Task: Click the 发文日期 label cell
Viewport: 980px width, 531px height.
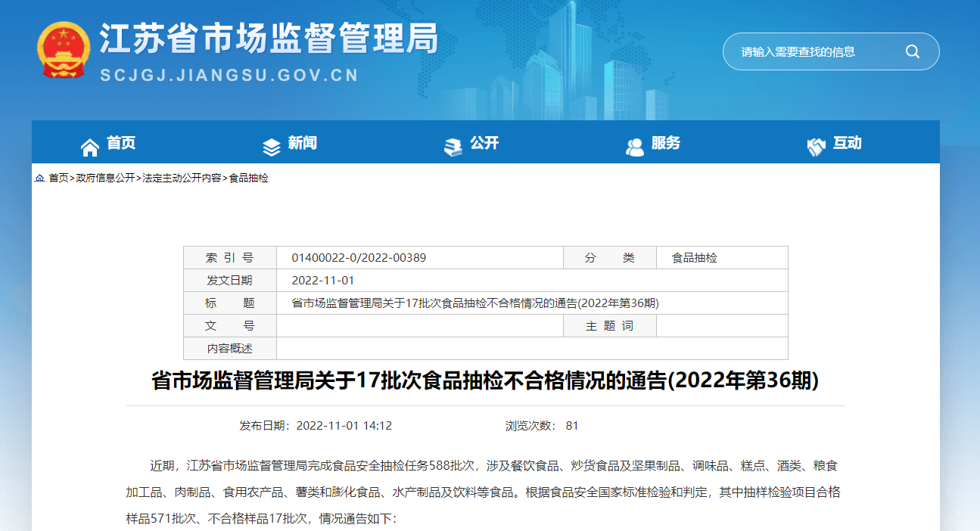Action: click(230, 281)
